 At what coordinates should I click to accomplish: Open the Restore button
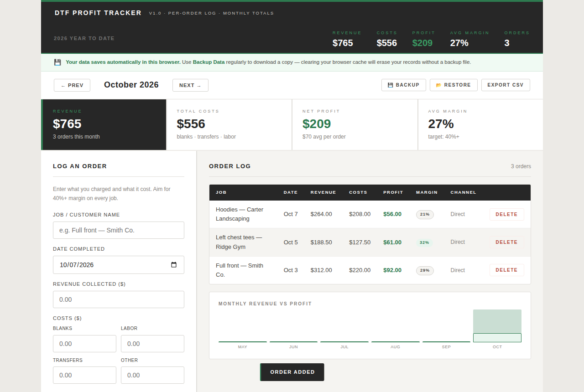click(454, 85)
